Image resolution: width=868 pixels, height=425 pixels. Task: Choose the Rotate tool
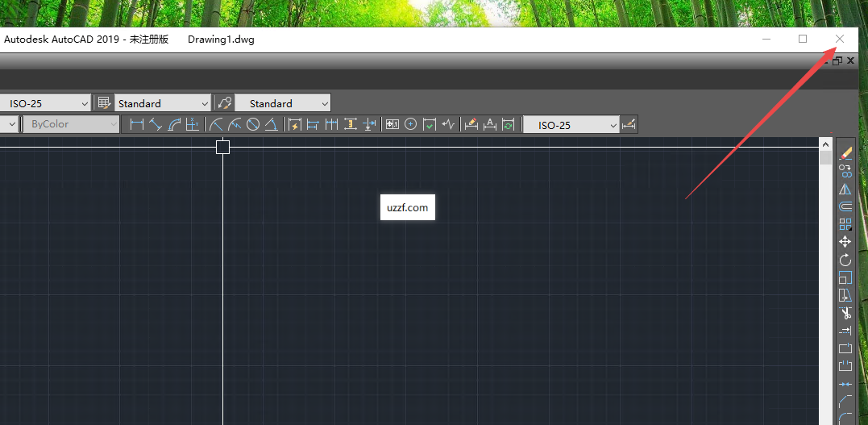click(845, 260)
